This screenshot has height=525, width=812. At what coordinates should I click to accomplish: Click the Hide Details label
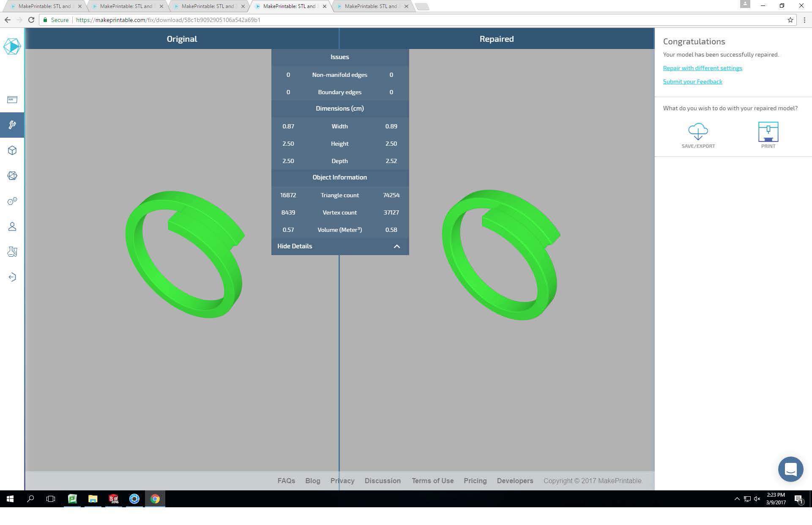pyautogui.click(x=295, y=246)
